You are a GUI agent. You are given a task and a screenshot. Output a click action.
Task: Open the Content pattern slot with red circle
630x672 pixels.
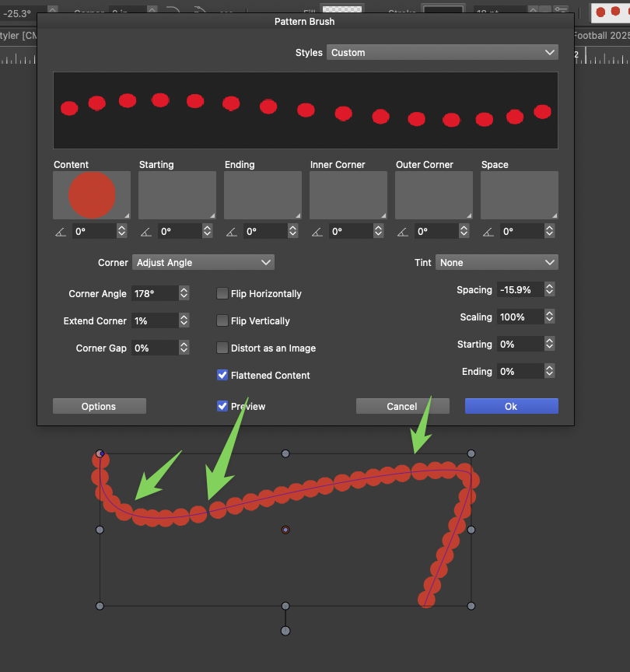click(92, 195)
